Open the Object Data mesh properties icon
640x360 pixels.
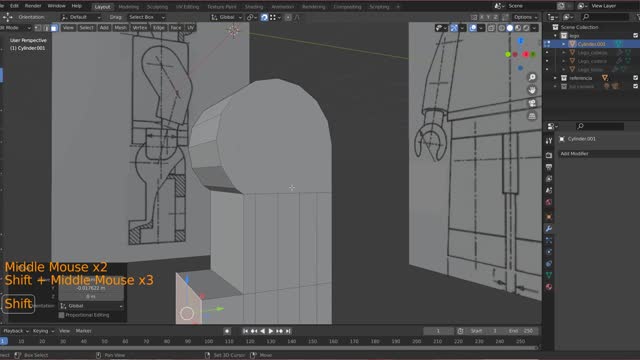pyautogui.click(x=549, y=275)
